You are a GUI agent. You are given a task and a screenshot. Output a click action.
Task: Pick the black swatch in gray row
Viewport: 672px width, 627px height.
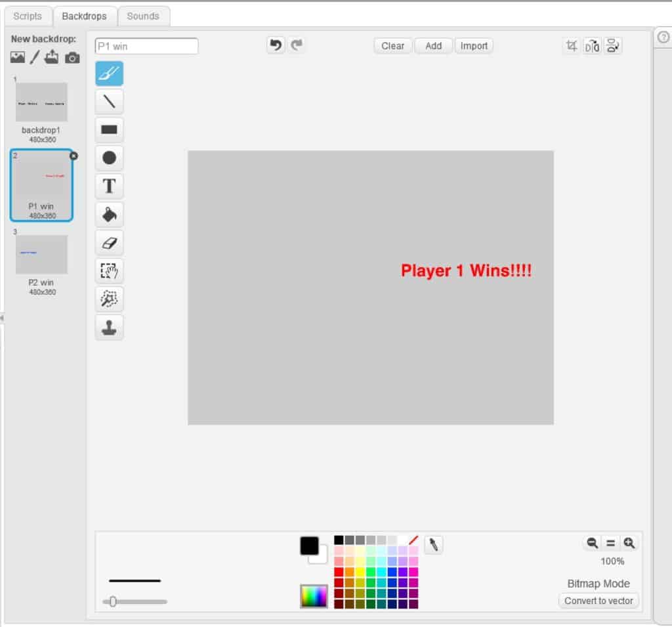click(x=339, y=540)
